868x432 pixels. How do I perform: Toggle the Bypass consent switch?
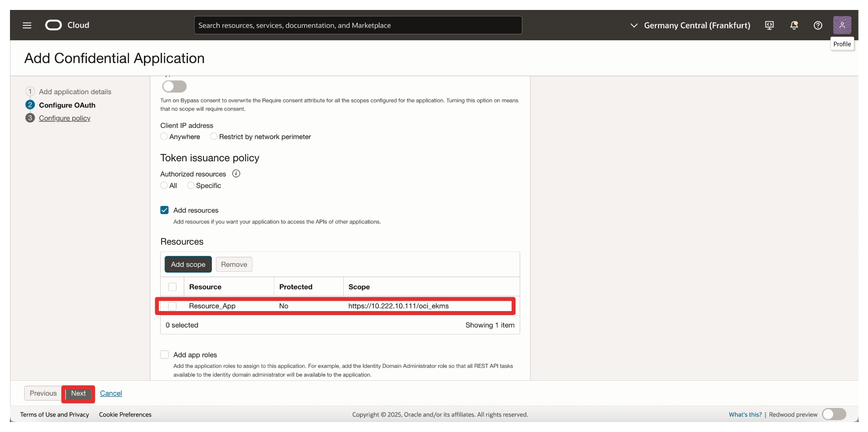click(174, 87)
